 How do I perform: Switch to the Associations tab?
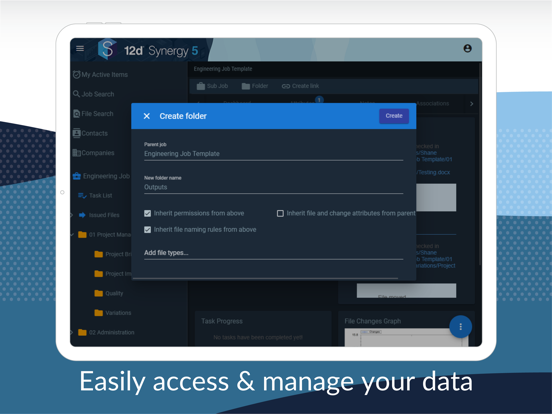[x=433, y=104]
